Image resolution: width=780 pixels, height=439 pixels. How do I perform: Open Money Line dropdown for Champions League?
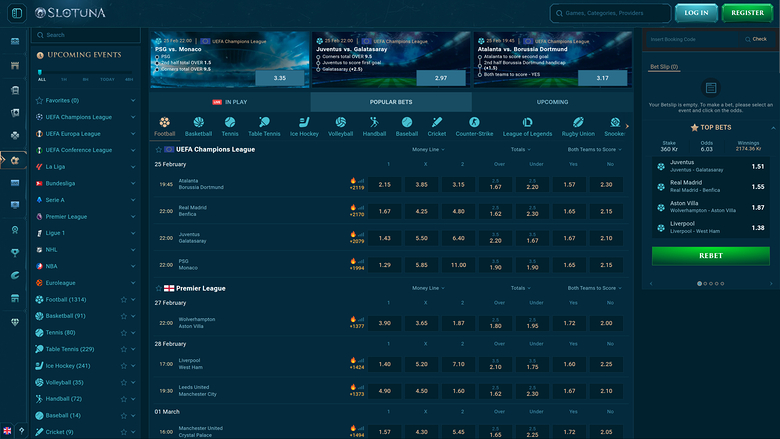[428, 149]
